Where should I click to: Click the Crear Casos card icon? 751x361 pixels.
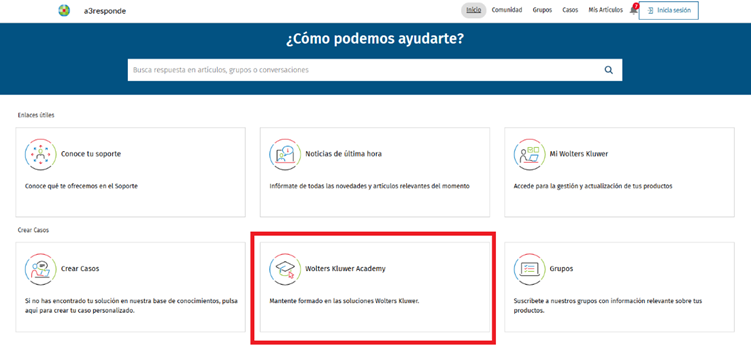(40, 269)
